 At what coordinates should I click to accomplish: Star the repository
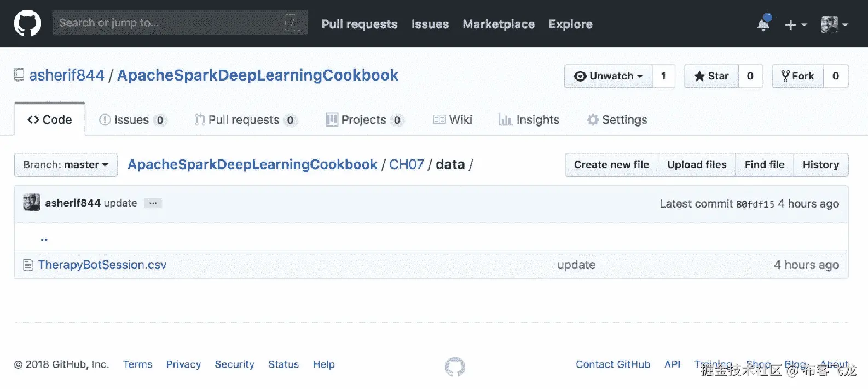(711, 76)
